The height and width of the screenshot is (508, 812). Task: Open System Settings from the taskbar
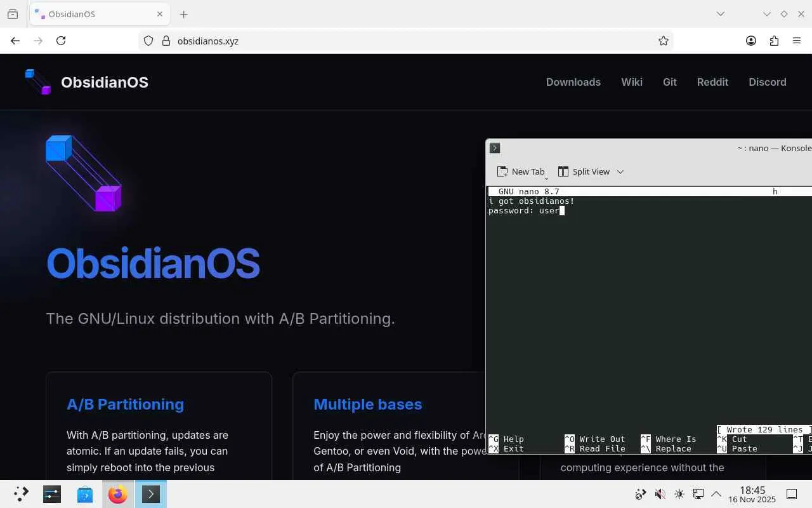(x=52, y=494)
